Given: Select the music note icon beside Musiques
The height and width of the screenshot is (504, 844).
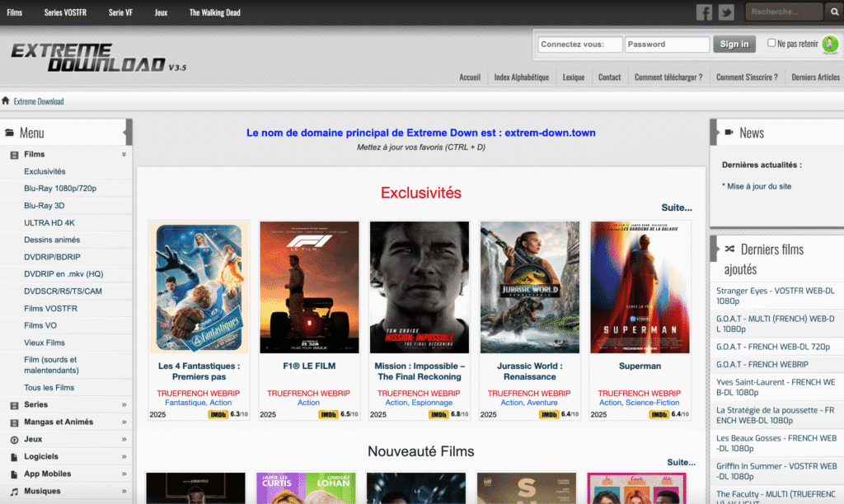Looking at the screenshot, I should coord(14,490).
